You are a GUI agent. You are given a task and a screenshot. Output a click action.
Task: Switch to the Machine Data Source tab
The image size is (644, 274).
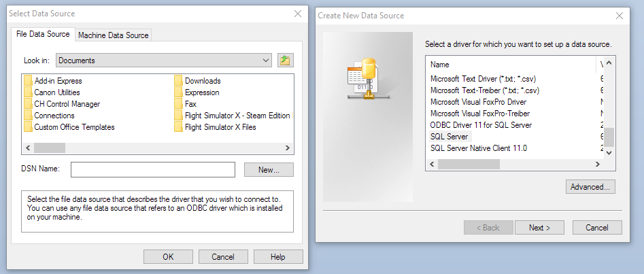(x=114, y=35)
